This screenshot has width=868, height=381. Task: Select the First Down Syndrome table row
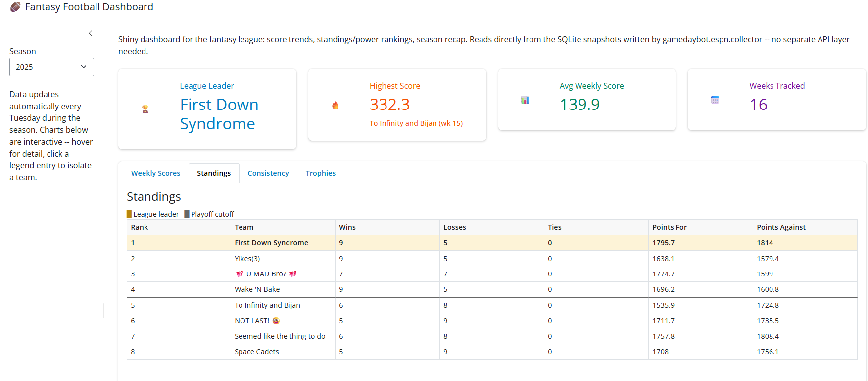tap(492, 243)
